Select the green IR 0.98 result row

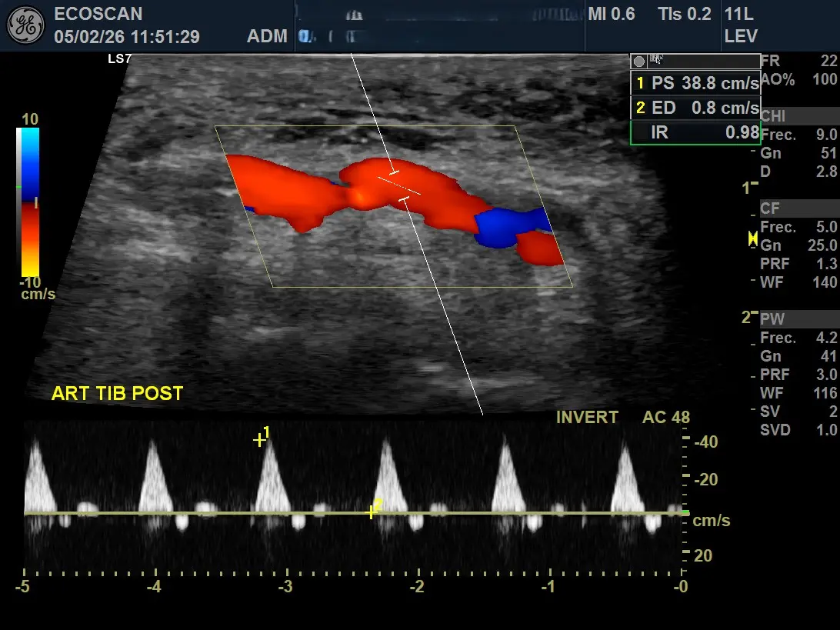[x=696, y=132]
